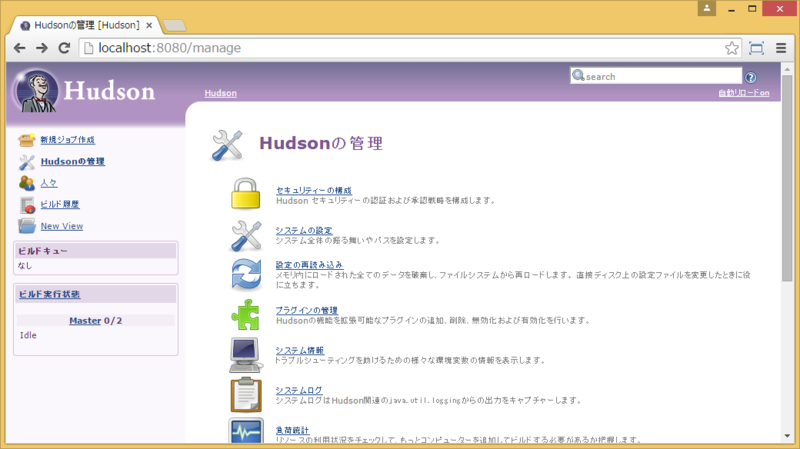
Task: Bookmark this page with the star icon
Action: click(732, 48)
